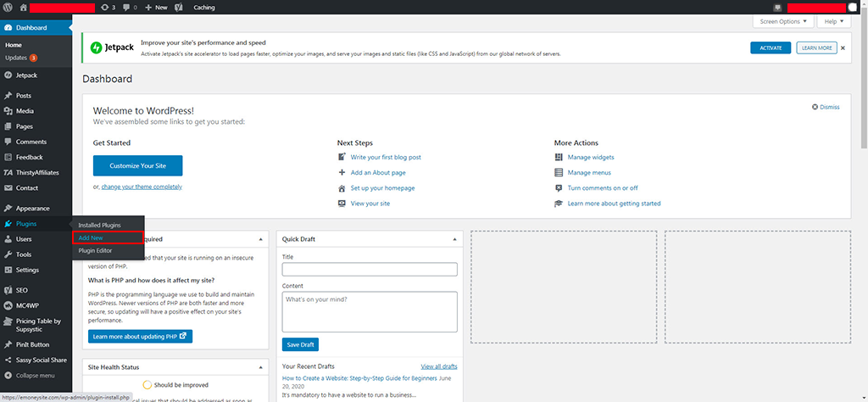
Task: Click Customize Your Site button
Action: pyautogui.click(x=138, y=165)
